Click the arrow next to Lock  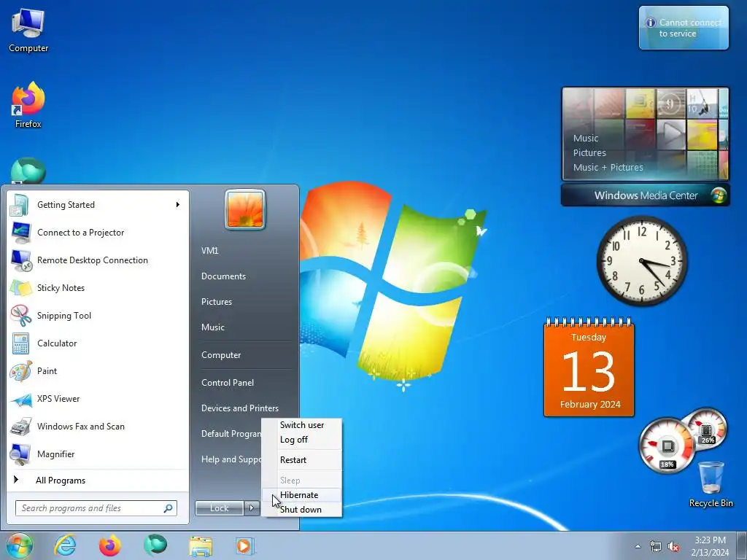point(252,508)
